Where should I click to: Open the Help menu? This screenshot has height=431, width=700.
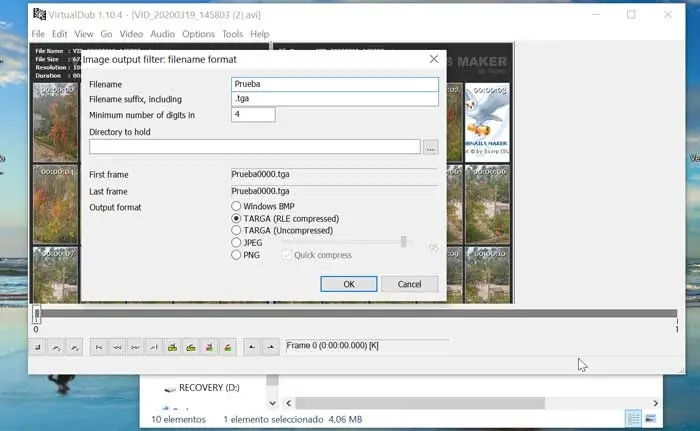(259, 34)
